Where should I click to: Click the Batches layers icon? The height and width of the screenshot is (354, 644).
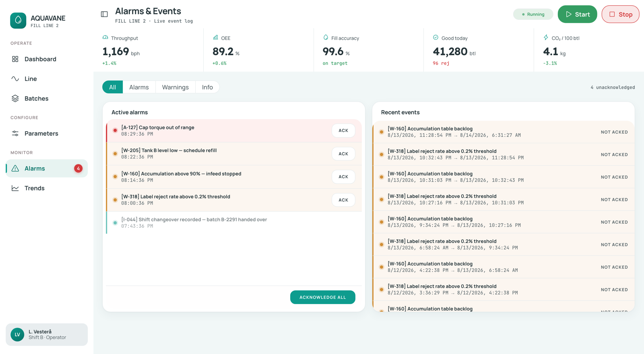tap(15, 99)
